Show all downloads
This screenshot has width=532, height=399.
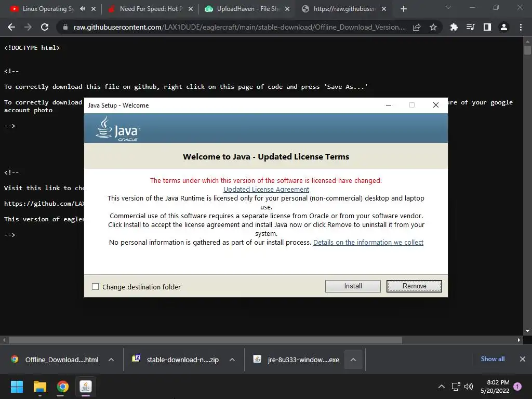click(493, 359)
